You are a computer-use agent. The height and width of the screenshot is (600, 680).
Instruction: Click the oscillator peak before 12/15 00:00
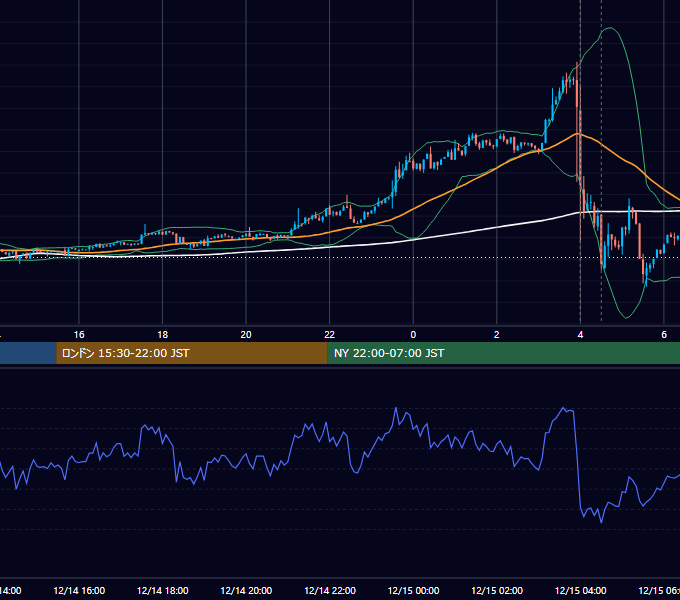pos(396,408)
